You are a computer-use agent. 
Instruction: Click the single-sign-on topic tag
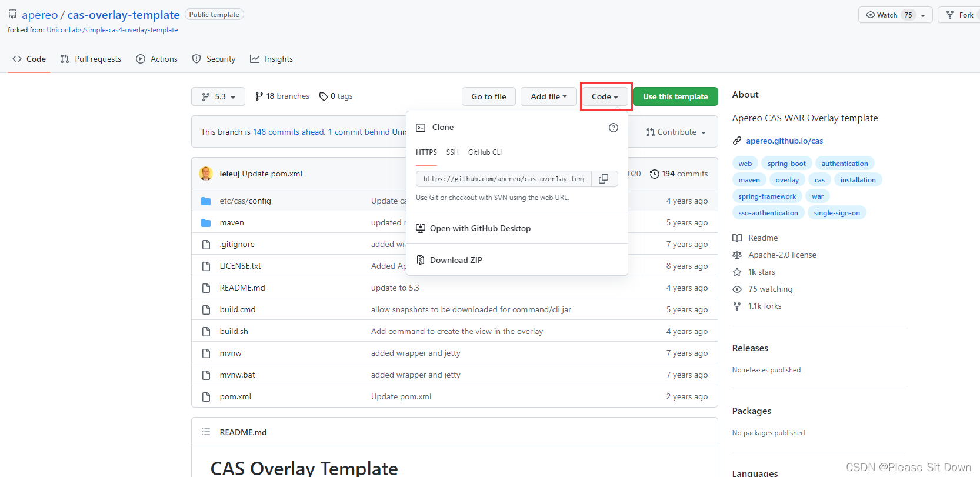pos(836,213)
